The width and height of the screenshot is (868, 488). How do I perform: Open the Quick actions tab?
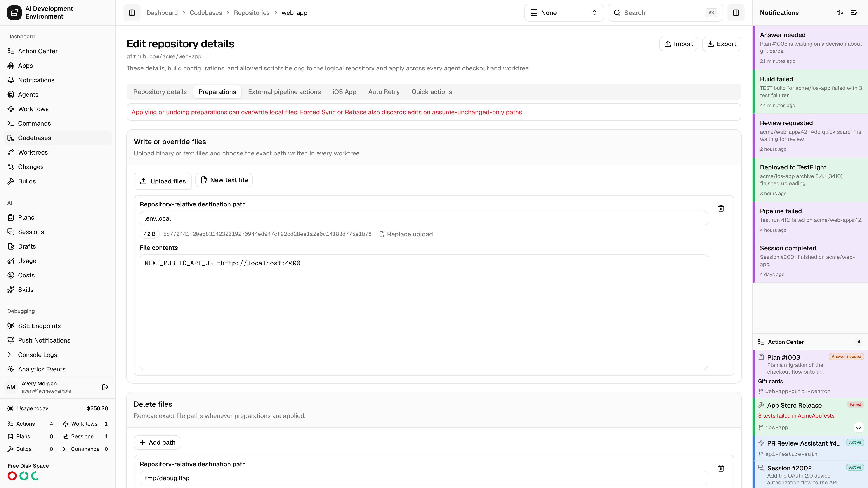pos(432,92)
